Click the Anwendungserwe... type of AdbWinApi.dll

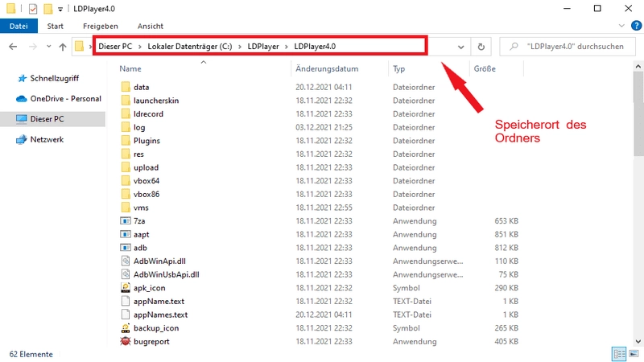click(427, 261)
